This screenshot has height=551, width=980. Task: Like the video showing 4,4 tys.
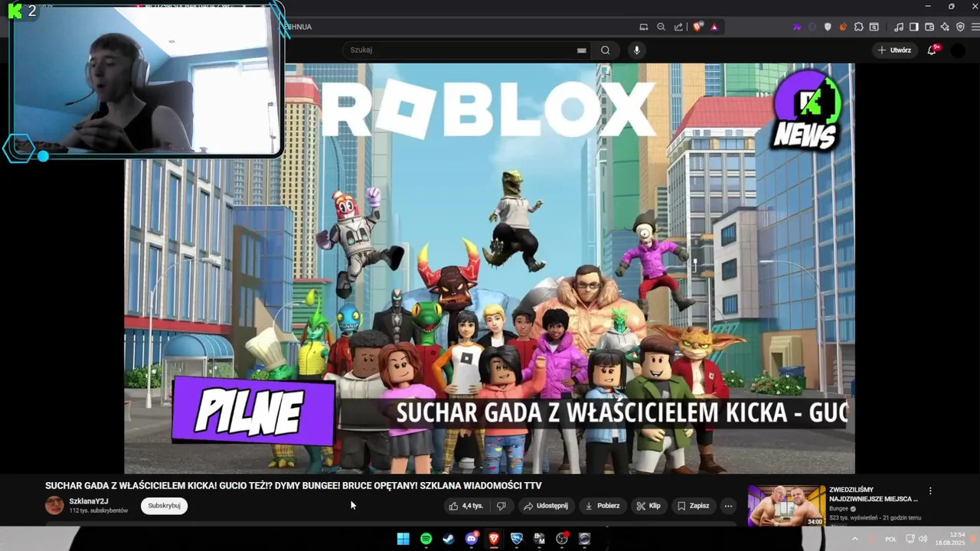465,506
